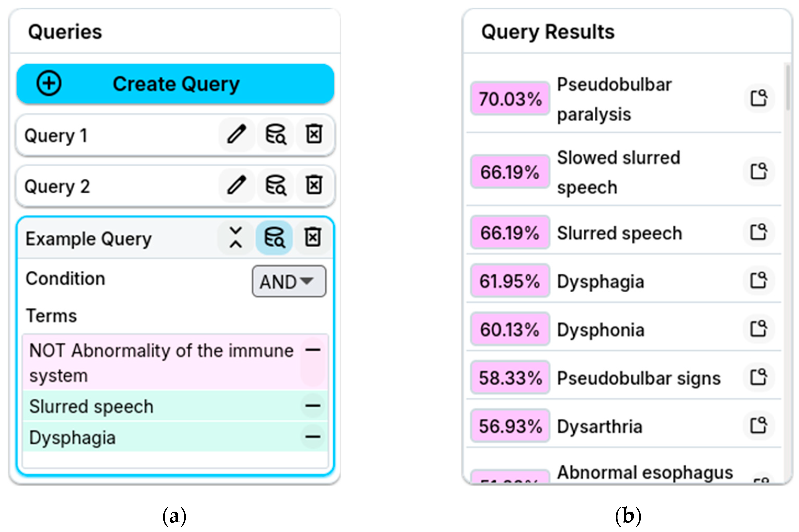Run database search for Query 2
This screenshot has height=532, width=799.
tap(275, 186)
